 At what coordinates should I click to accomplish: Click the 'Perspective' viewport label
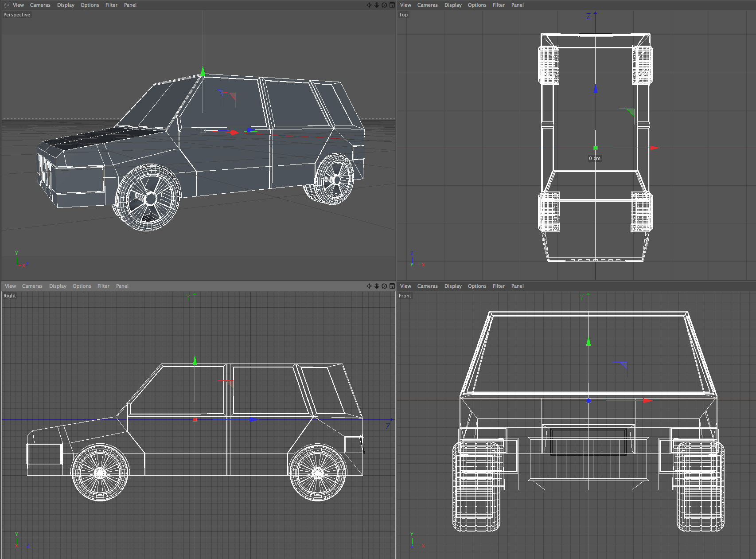pyautogui.click(x=17, y=15)
